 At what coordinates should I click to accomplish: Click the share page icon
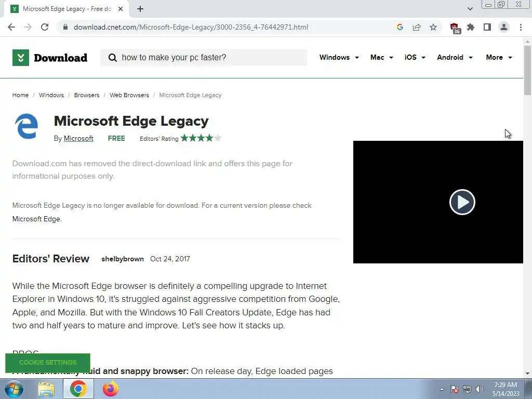click(417, 27)
